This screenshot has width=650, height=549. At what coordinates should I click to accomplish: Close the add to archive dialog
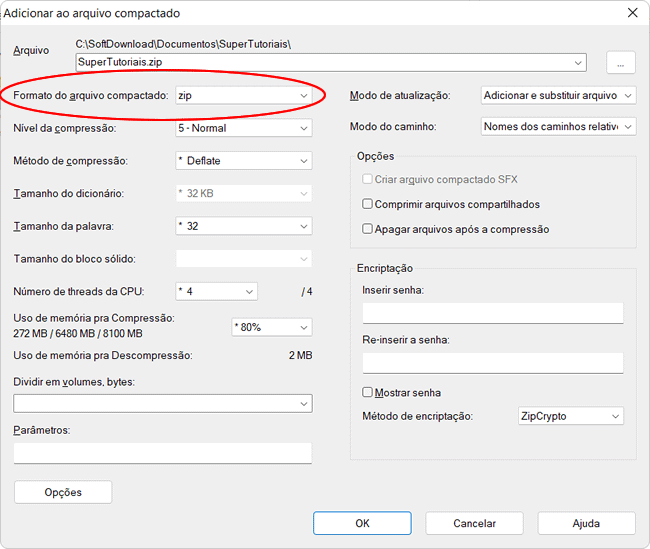point(631,13)
